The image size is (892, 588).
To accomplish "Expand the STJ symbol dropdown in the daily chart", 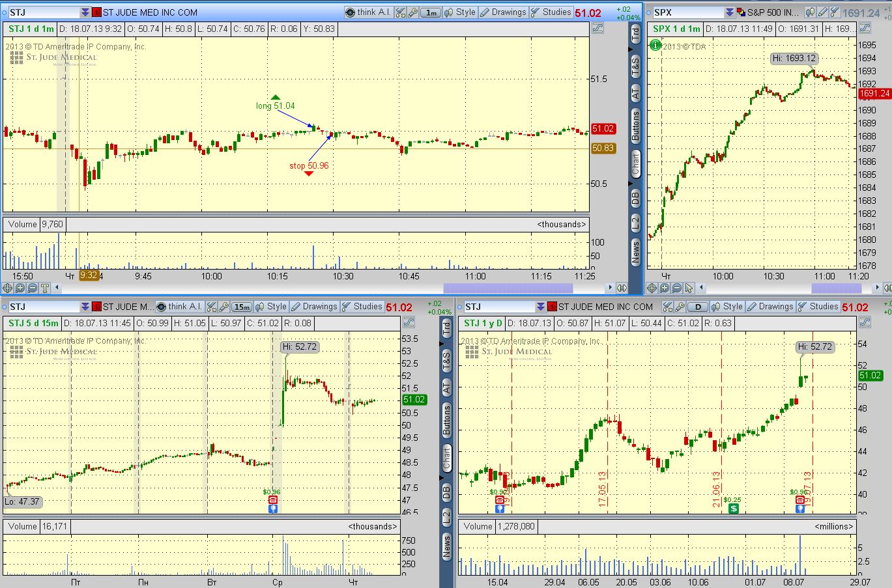I will click(x=541, y=307).
